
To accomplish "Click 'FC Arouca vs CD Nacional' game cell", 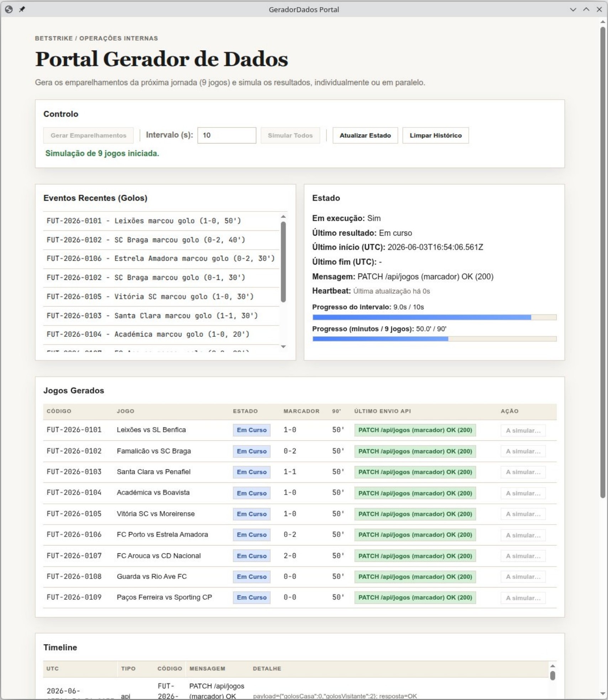I will (x=159, y=556).
